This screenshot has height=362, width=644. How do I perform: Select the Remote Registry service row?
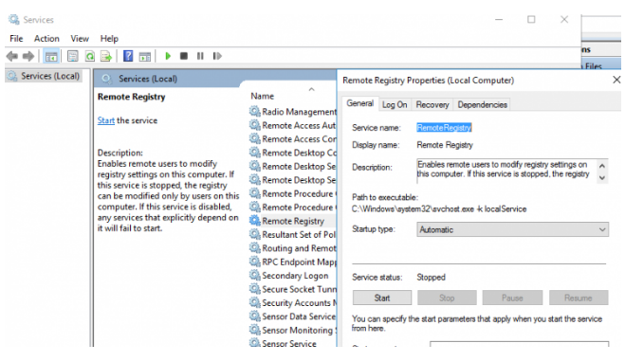(x=293, y=221)
